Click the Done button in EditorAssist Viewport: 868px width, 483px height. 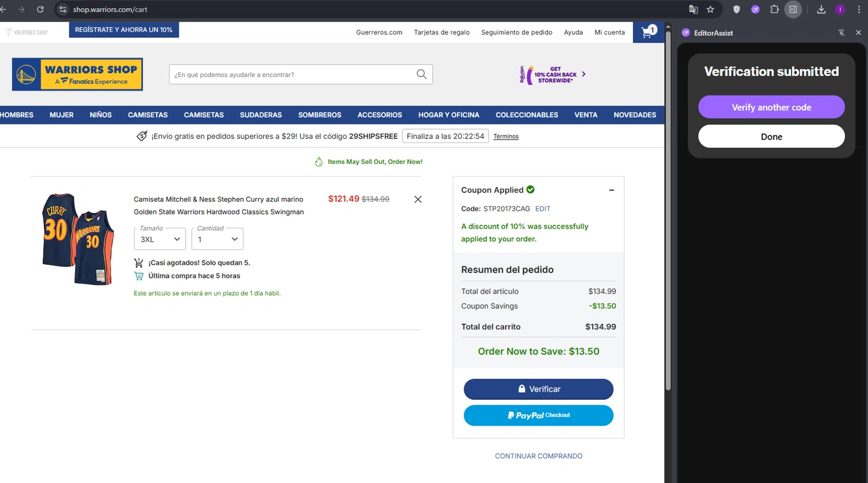point(771,137)
